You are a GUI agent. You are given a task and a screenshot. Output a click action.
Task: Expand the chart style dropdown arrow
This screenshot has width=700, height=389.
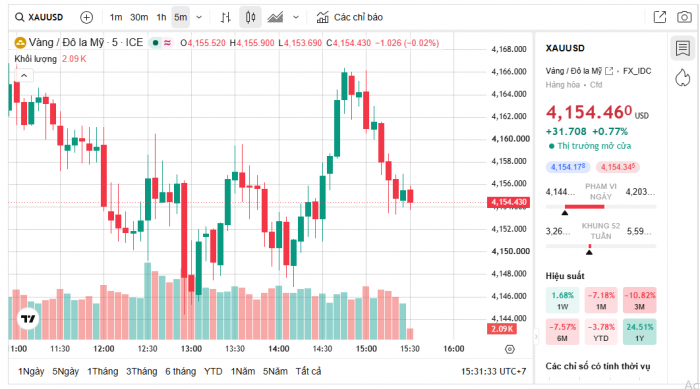296,17
